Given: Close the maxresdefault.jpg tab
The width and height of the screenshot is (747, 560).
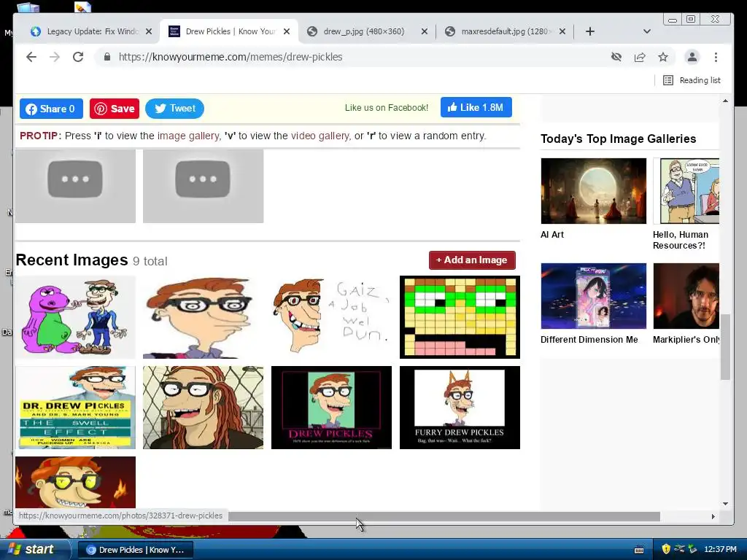Looking at the screenshot, I should (x=562, y=31).
